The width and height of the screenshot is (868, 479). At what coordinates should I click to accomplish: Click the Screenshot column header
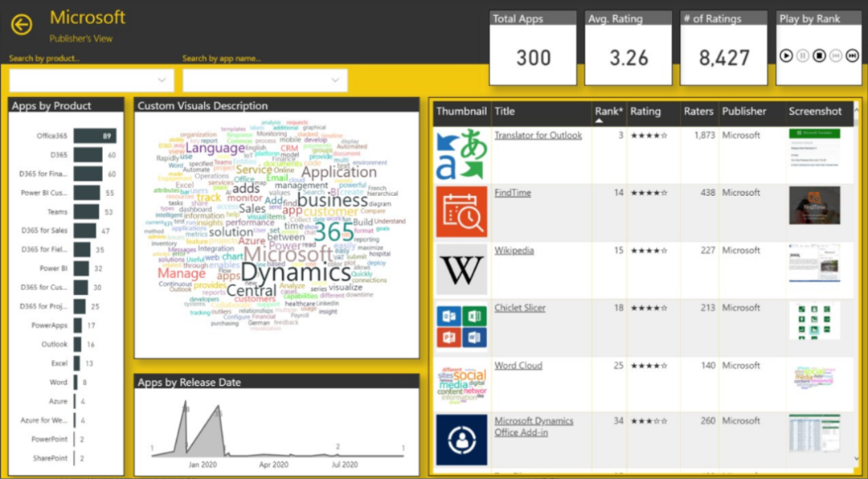(814, 111)
